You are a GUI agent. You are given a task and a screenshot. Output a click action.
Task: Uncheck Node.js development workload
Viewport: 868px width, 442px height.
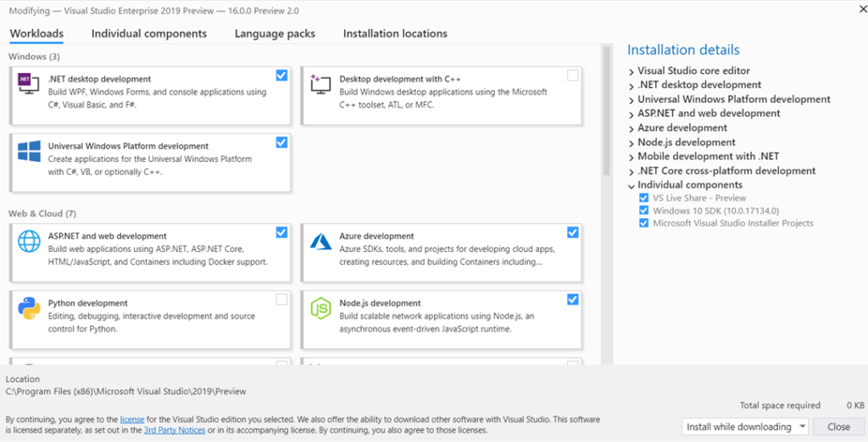573,299
